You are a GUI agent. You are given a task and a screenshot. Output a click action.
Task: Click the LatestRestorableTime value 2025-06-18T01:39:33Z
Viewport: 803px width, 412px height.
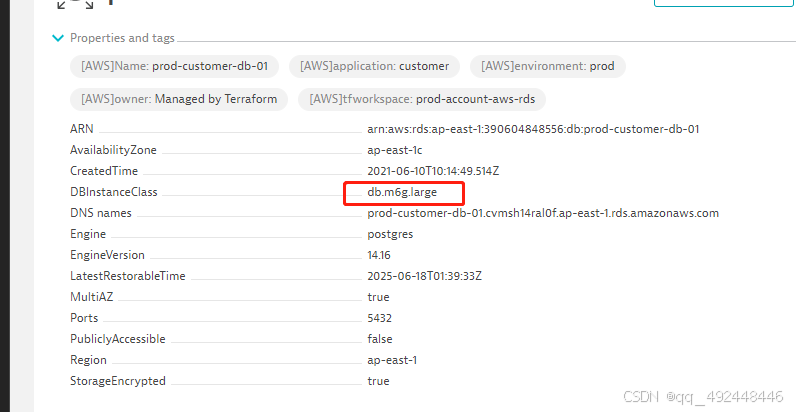pyautogui.click(x=425, y=276)
